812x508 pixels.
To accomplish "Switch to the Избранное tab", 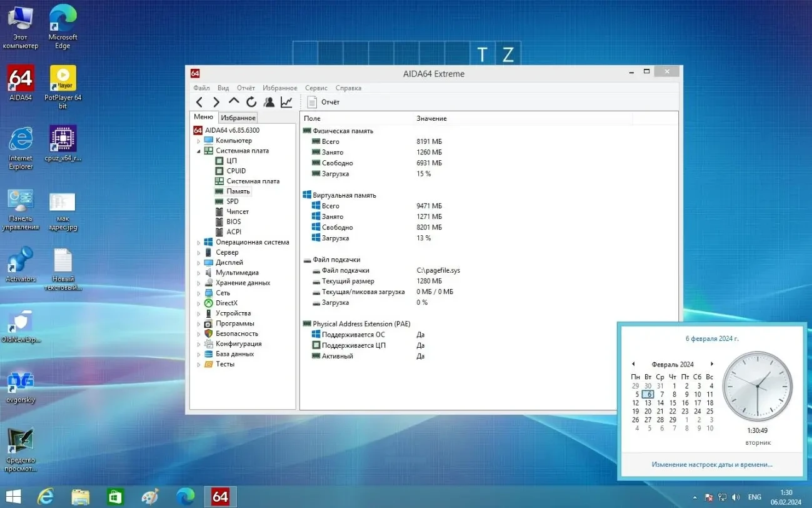I will pyautogui.click(x=238, y=118).
